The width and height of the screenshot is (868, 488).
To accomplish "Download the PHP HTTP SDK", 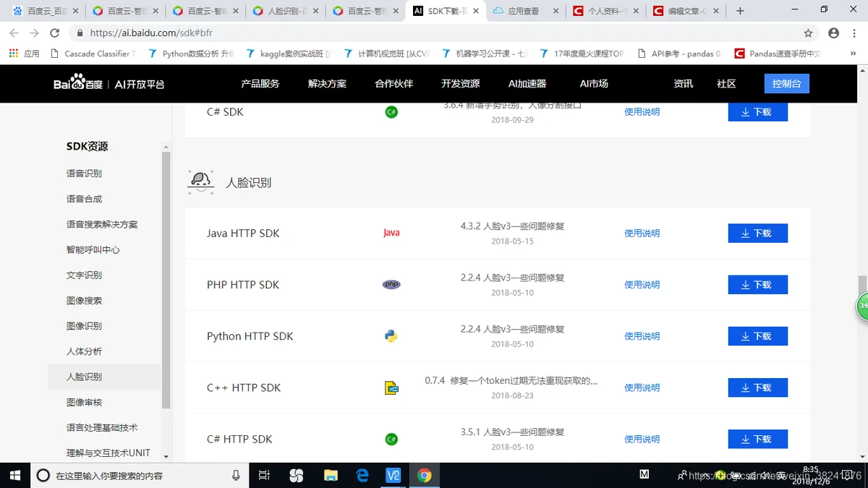I will [x=757, y=285].
